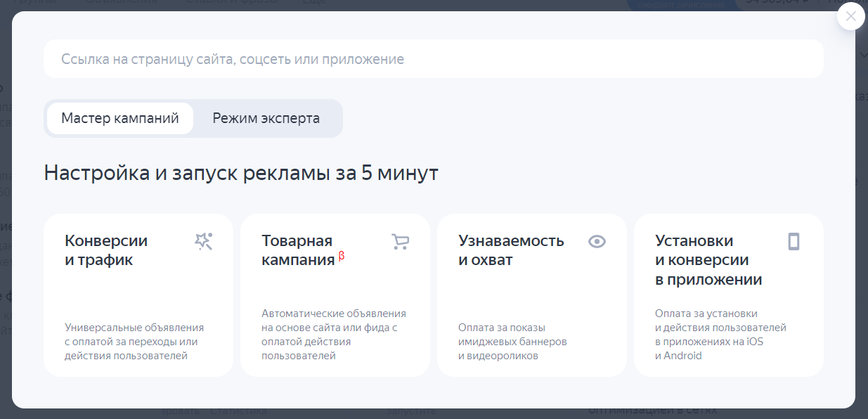Click the Оплата за показы имиджевых баннеров text
This screenshot has height=419, width=868.
[512, 342]
